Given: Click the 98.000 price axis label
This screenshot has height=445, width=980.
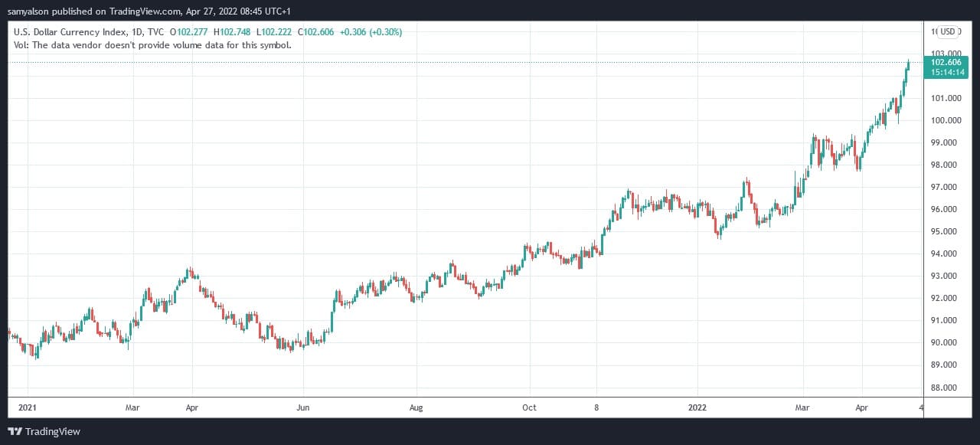Looking at the screenshot, I should 946,165.
